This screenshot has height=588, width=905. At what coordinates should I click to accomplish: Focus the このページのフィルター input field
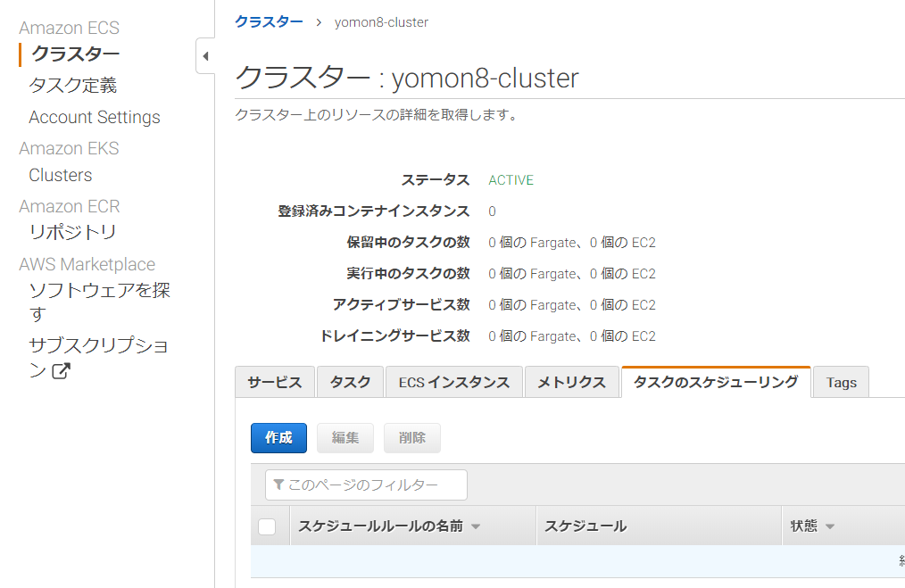[x=366, y=484]
